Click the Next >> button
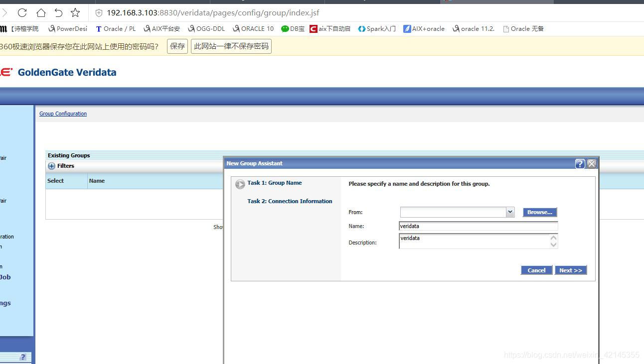Image resolution: width=644 pixels, height=364 pixels. click(571, 270)
